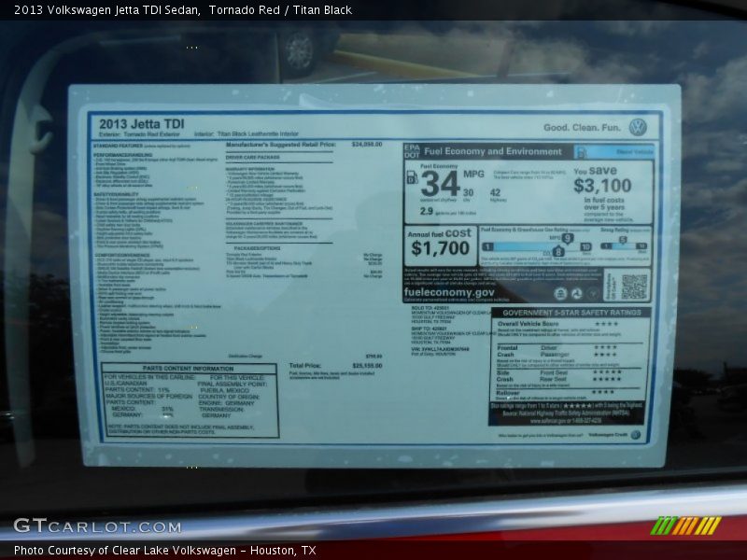The height and width of the screenshot is (560, 747).
Task: Click the highway MPG value '42'
Action: tap(496, 192)
